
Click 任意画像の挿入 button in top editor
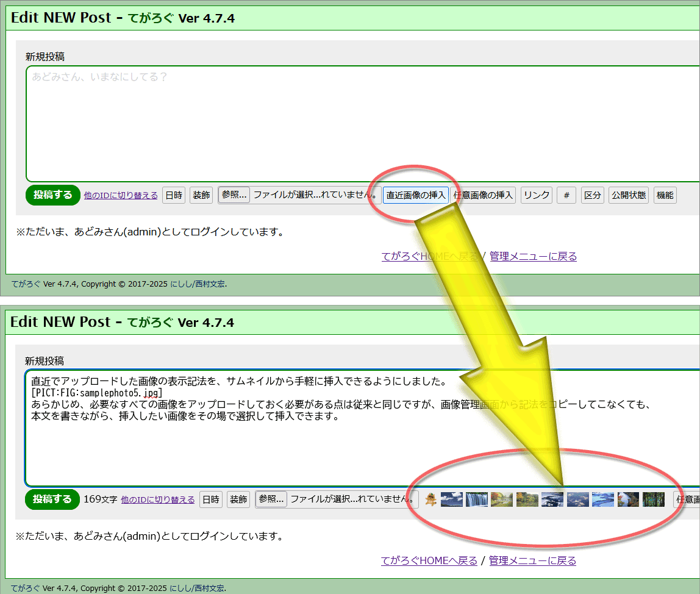484,195
